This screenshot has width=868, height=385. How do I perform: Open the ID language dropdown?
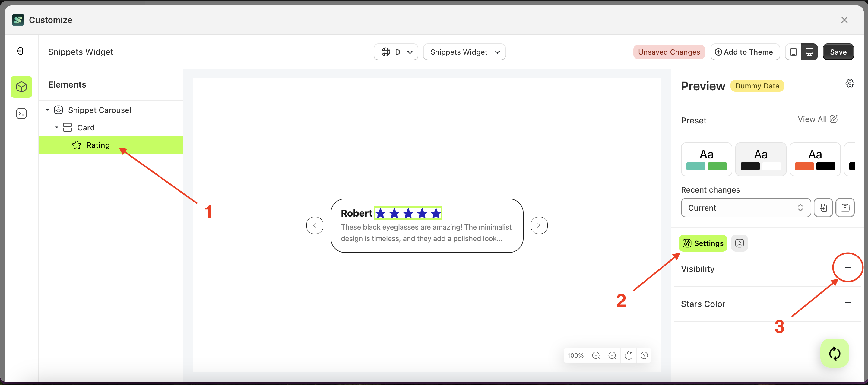(x=396, y=52)
